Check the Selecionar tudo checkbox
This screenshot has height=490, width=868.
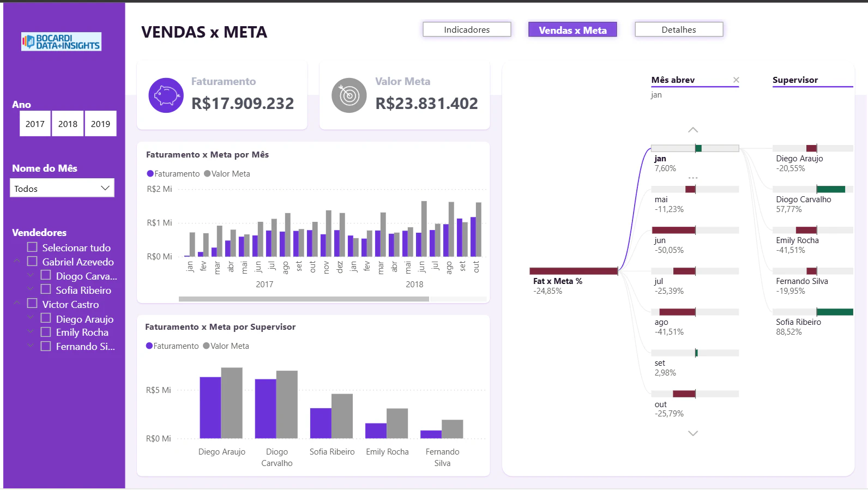[x=32, y=247]
